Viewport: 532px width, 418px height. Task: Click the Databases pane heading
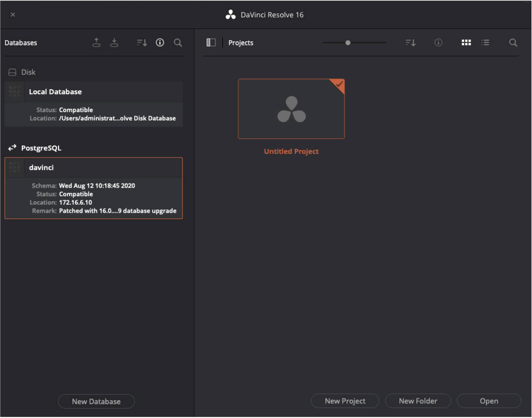pyautogui.click(x=21, y=43)
